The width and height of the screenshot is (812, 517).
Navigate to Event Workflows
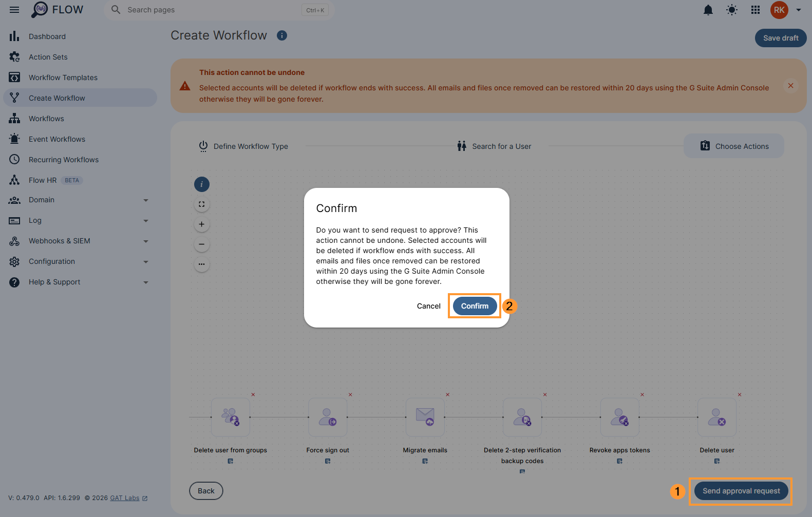click(x=80, y=139)
